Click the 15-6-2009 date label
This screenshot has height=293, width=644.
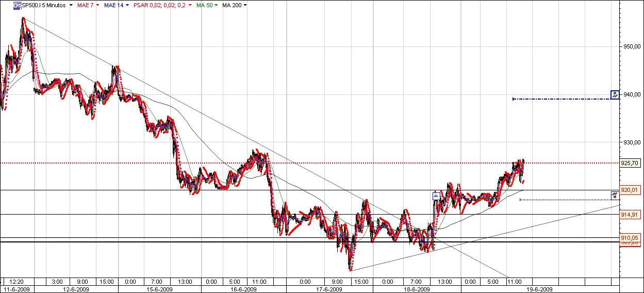point(159,289)
